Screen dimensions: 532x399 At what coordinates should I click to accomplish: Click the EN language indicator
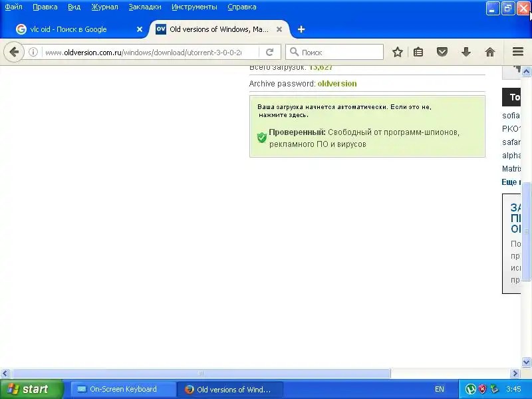pos(440,389)
